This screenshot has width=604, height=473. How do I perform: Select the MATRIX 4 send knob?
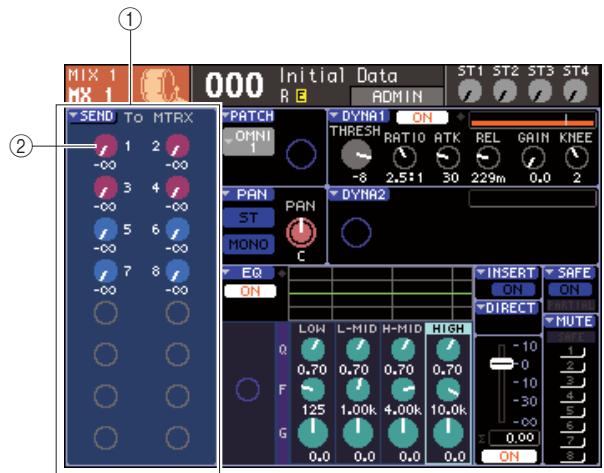[x=177, y=188]
